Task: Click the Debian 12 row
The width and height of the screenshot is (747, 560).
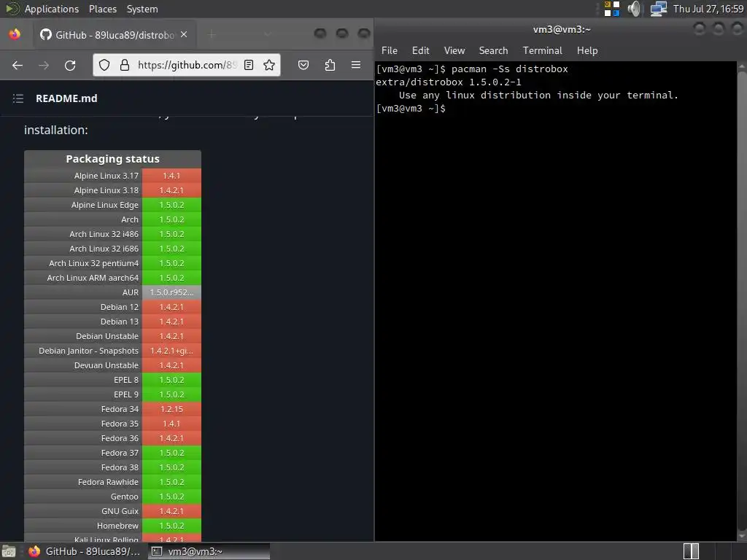Action: [112, 307]
